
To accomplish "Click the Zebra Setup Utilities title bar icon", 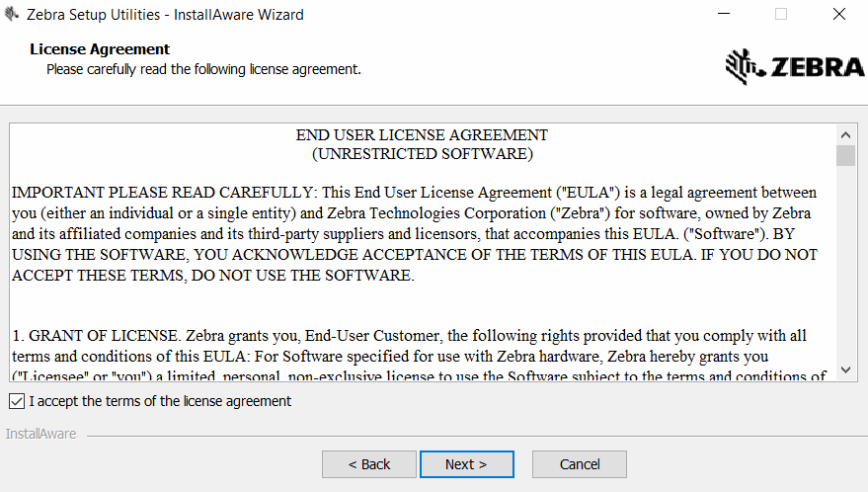I will click(11, 15).
